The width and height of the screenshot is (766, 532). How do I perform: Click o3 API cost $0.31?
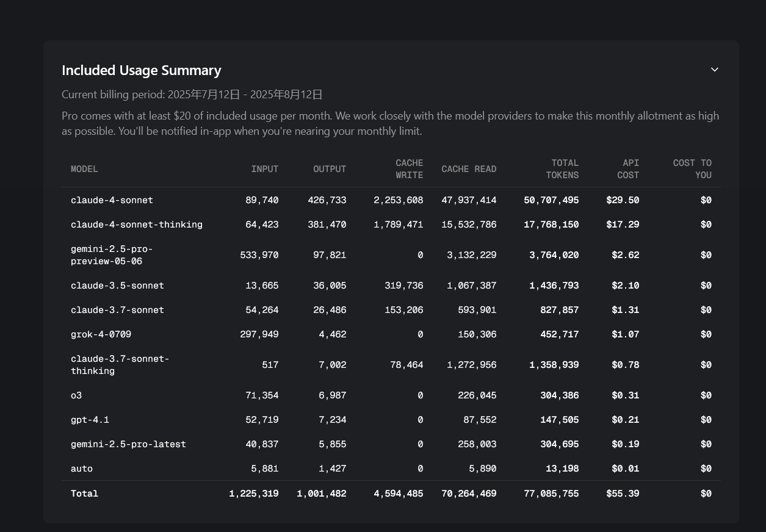coord(626,395)
